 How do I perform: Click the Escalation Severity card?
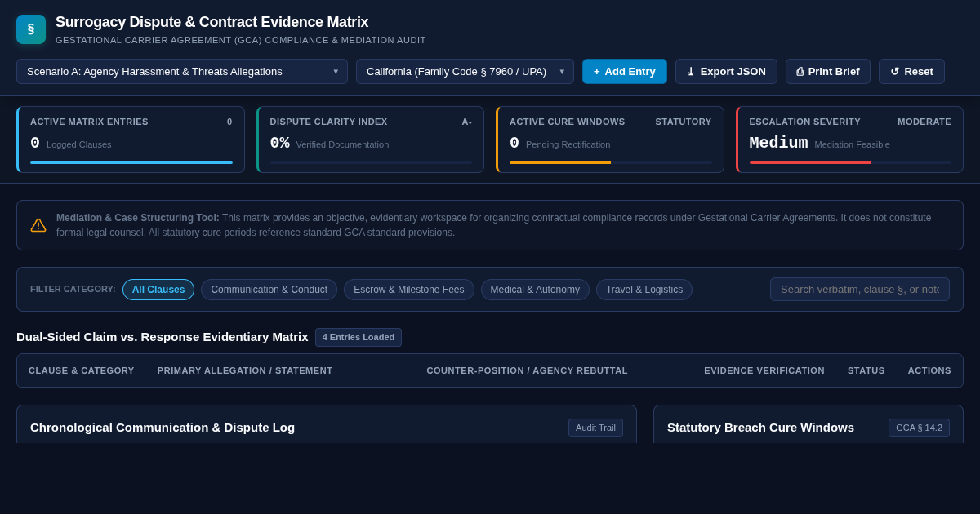coord(849,140)
